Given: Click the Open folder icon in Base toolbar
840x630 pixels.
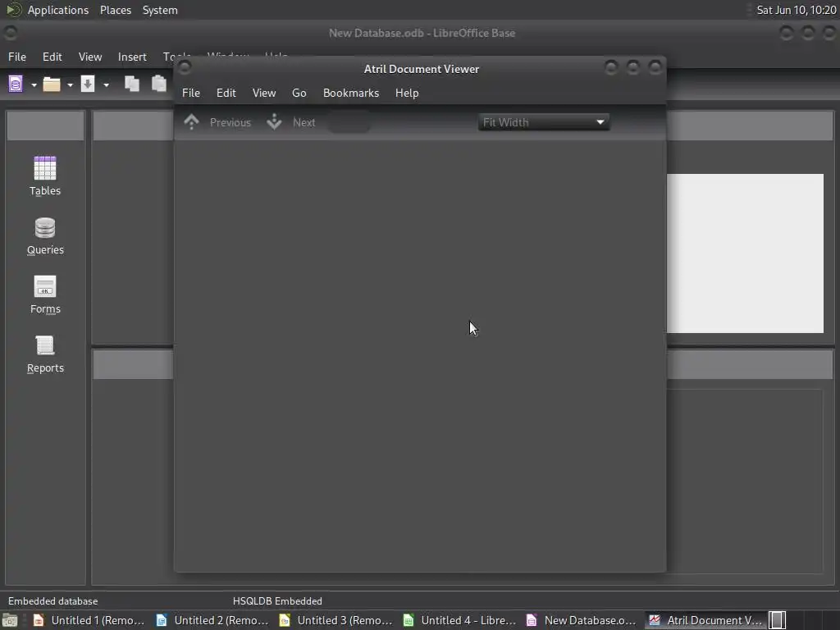Looking at the screenshot, I should point(52,84).
